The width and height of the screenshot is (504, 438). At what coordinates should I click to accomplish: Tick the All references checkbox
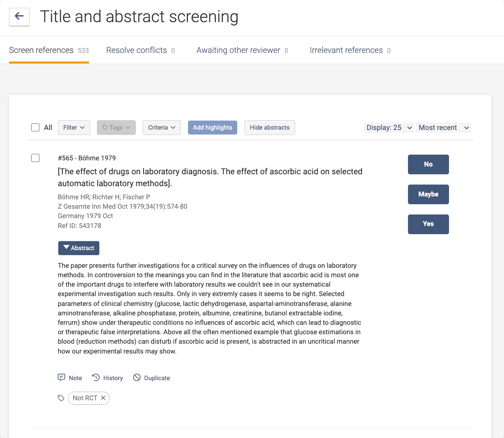pos(35,128)
